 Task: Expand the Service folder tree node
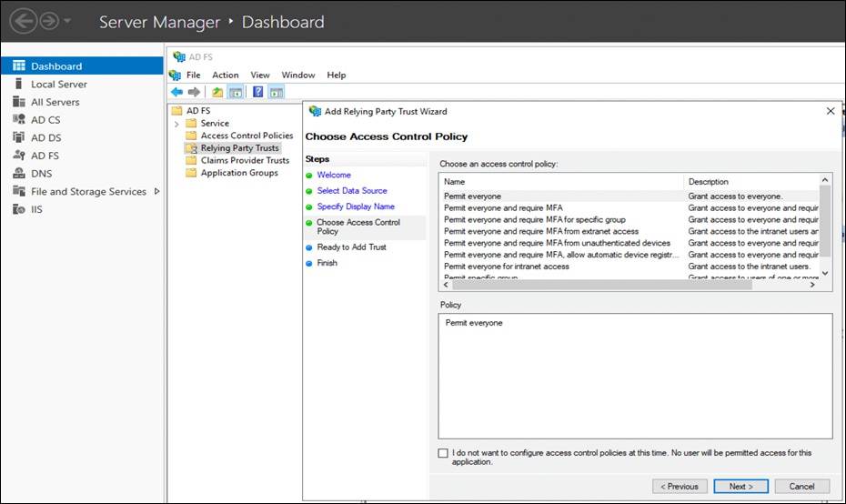coord(176,124)
